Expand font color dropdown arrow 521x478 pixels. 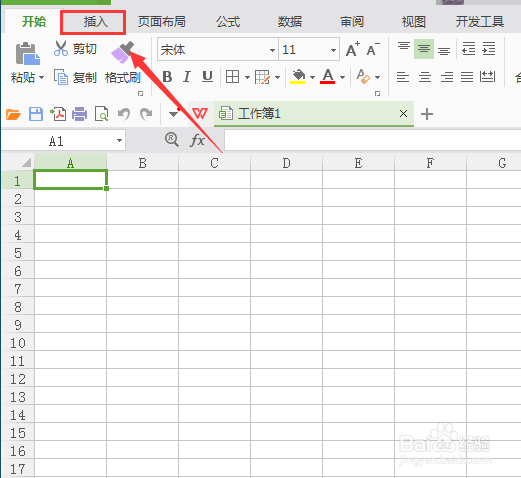[x=342, y=78]
